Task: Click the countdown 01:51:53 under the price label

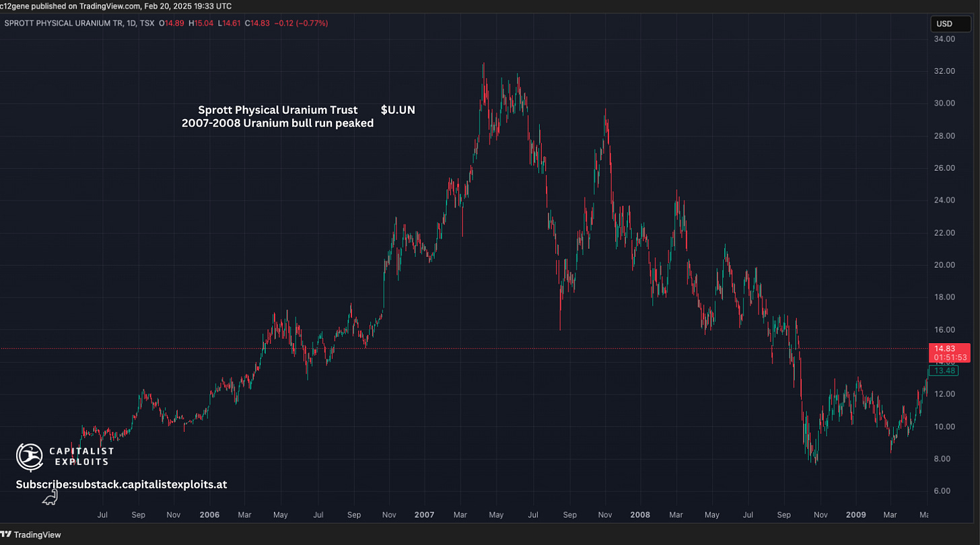Action: (x=949, y=357)
